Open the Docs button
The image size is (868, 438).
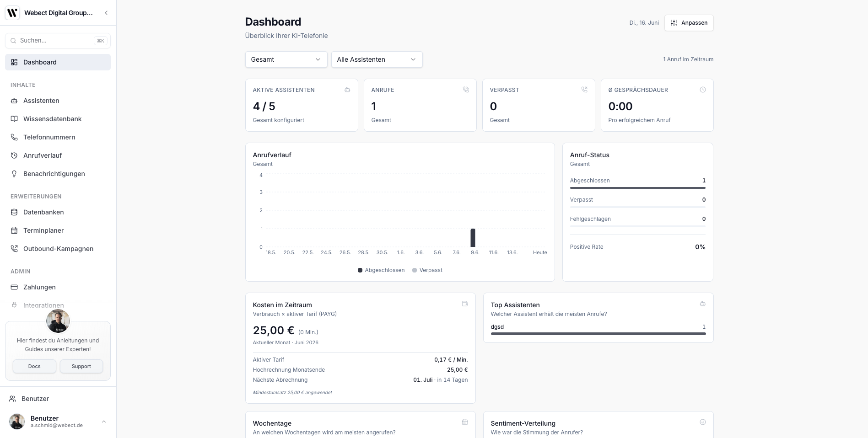coord(34,366)
